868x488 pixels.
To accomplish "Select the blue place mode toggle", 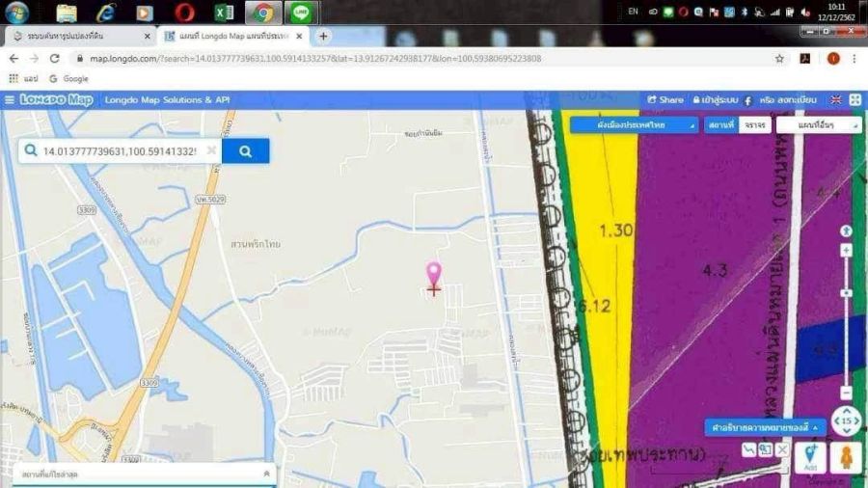I will pyautogui.click(x=720, y=125).
